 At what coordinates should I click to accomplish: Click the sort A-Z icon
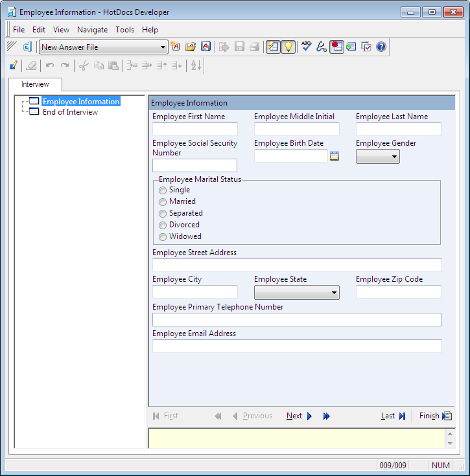[x=196, y=65]
